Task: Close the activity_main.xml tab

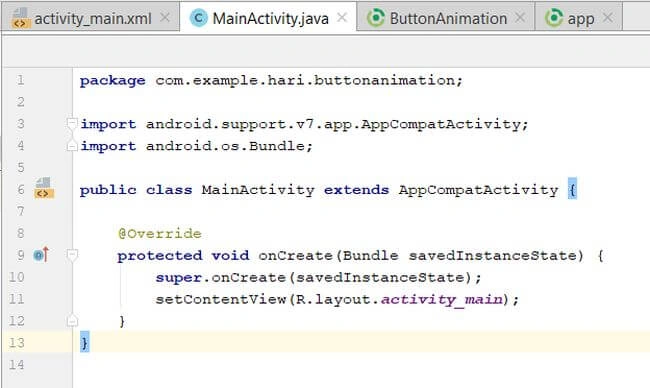Action: click(165, 17)
